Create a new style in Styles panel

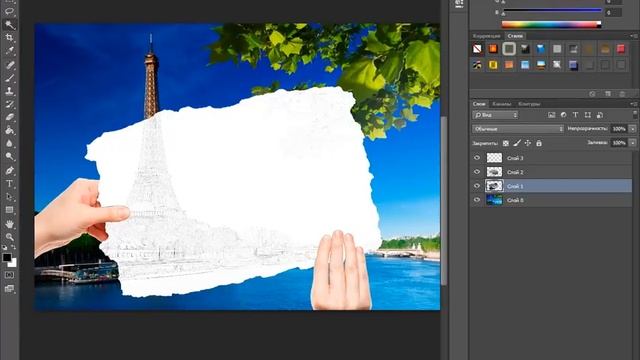pyautogui.click(x=608, y=94)
